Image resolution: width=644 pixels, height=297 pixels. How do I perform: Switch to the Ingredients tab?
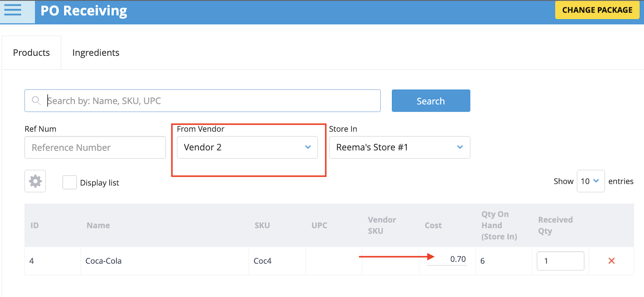(x=96, y=53)
